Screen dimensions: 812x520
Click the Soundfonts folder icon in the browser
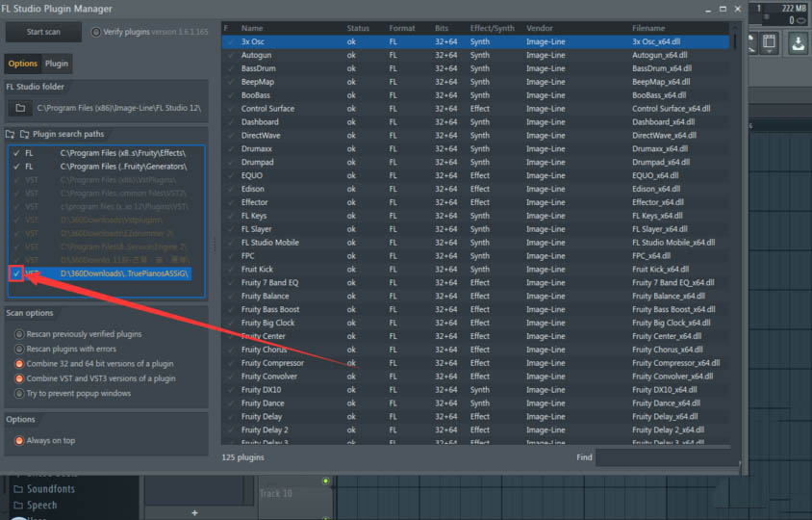[x=18, y=489]
